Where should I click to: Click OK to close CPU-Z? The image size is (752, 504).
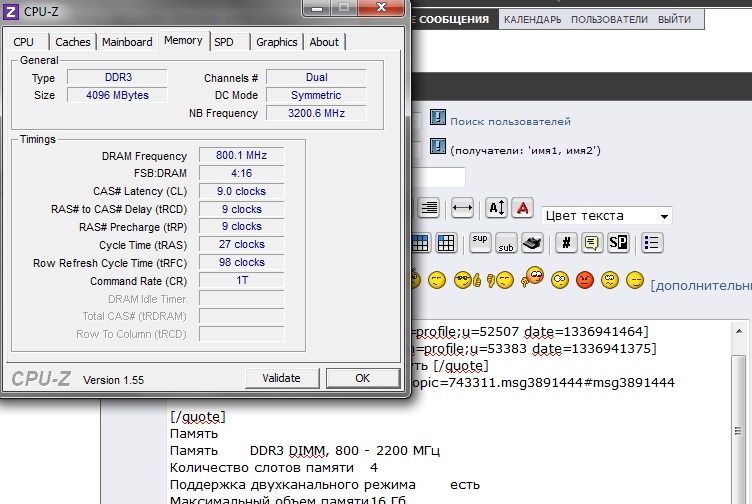(x=363, y=378)
